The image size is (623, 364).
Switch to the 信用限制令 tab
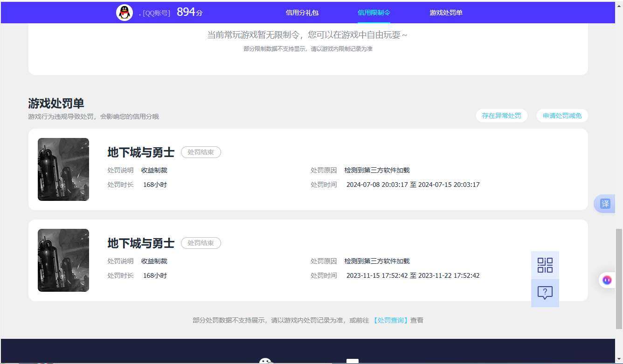pos(374,13)
